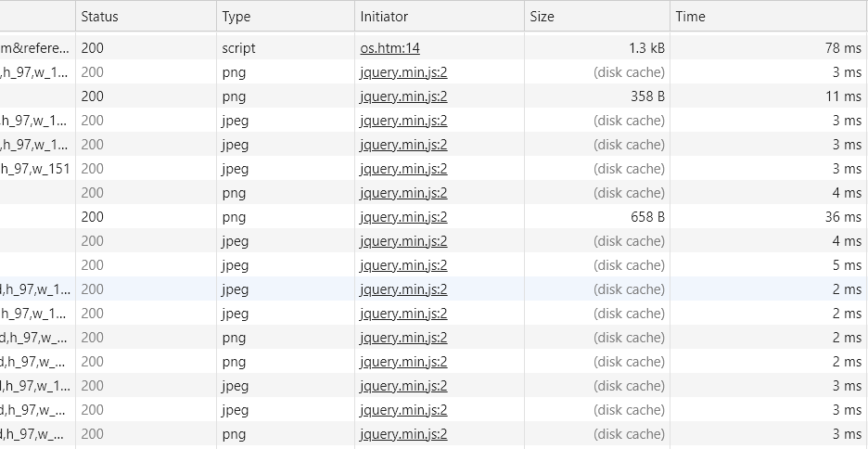Follow jquery.min.js:2 link in the 5 ms row
The image size is (868, 449).
coord(403,265)
